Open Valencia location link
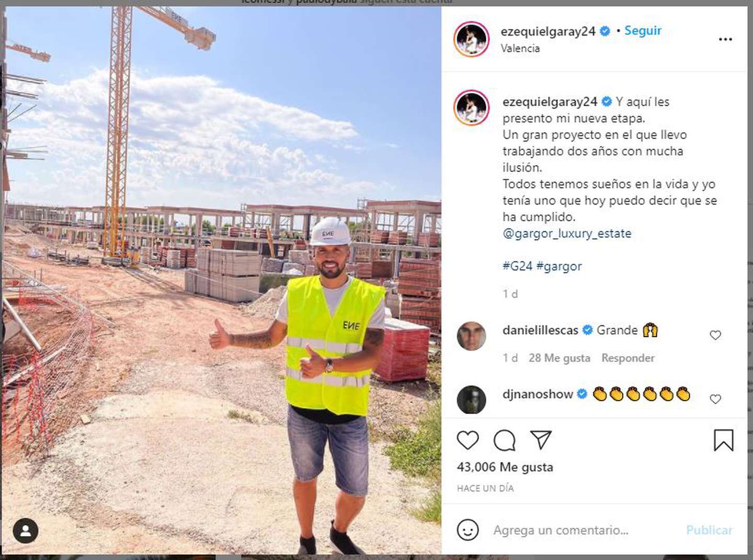Image resolution: width=753 pixels, height=560 pixels. point(520,48)
